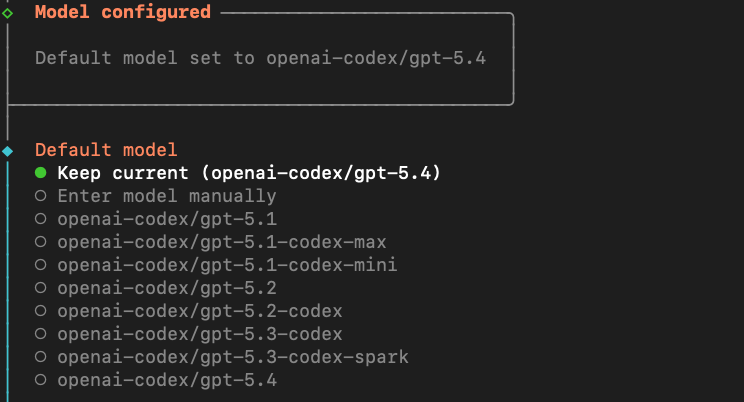Click the Keep current (openai-codex/gpt-5.4) label
Image resolution: width=744 pixels, height=402 pixels.
point(249,173)
